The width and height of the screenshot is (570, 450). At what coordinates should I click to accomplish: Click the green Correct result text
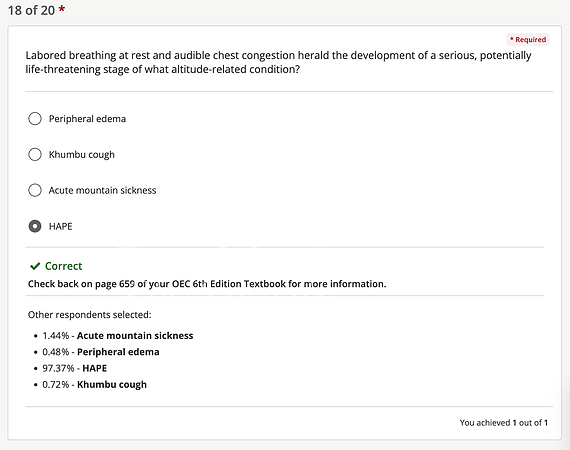64,266
